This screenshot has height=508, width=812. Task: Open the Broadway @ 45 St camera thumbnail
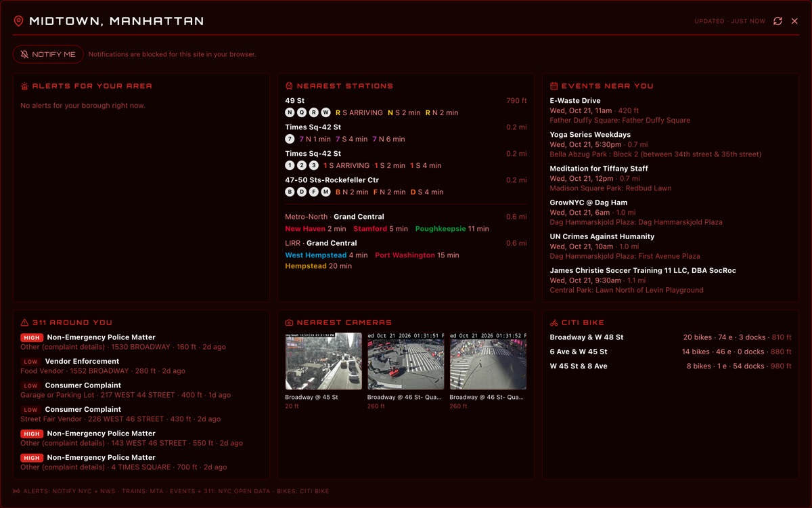[323, 361]
